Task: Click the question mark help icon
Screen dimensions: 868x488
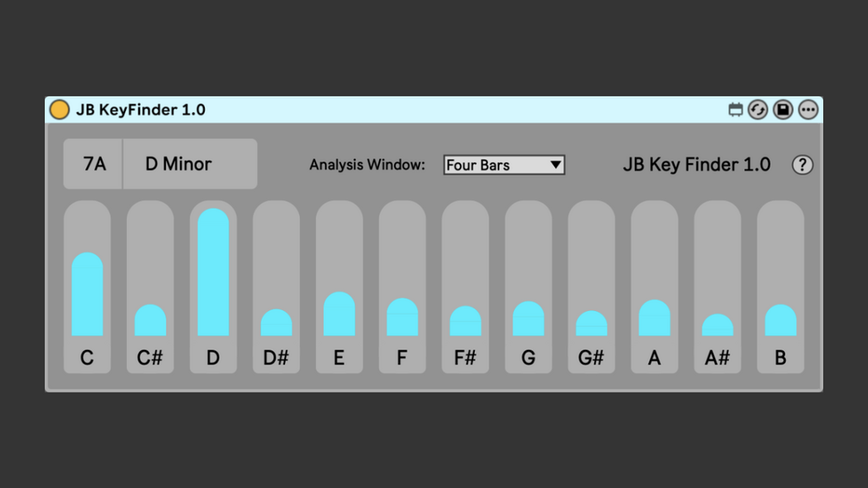Action: (802, 164)
